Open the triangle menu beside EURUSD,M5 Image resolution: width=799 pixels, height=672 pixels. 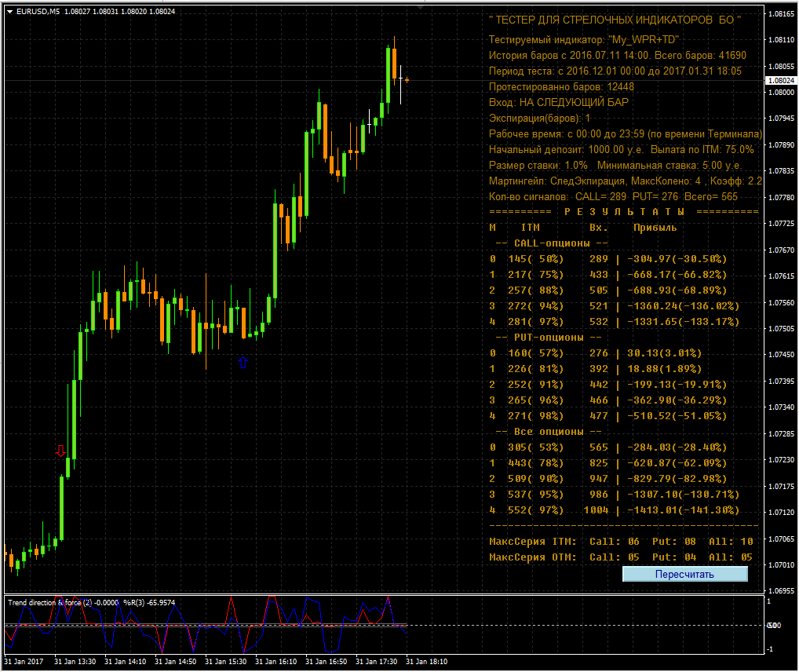9,12
